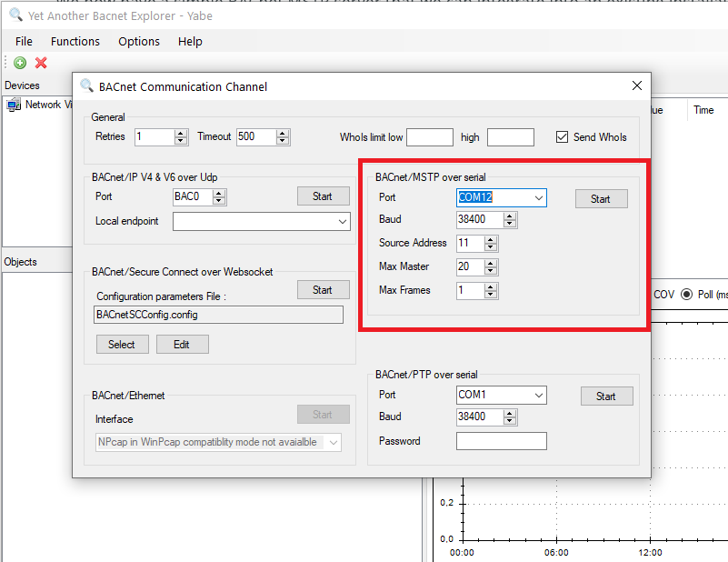The width and height of the screenshot is (728, 562).
Task: Close the BACnet Communication Channel dialog
Action: click(636, 85)
